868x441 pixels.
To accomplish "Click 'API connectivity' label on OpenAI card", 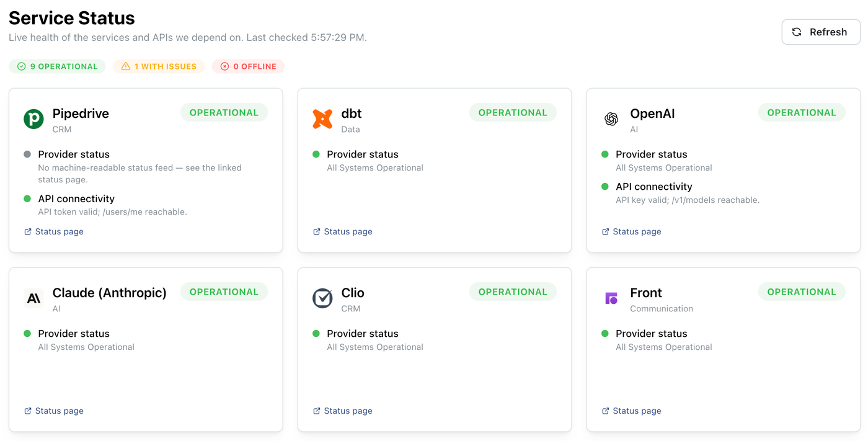I will pos(654,187).
